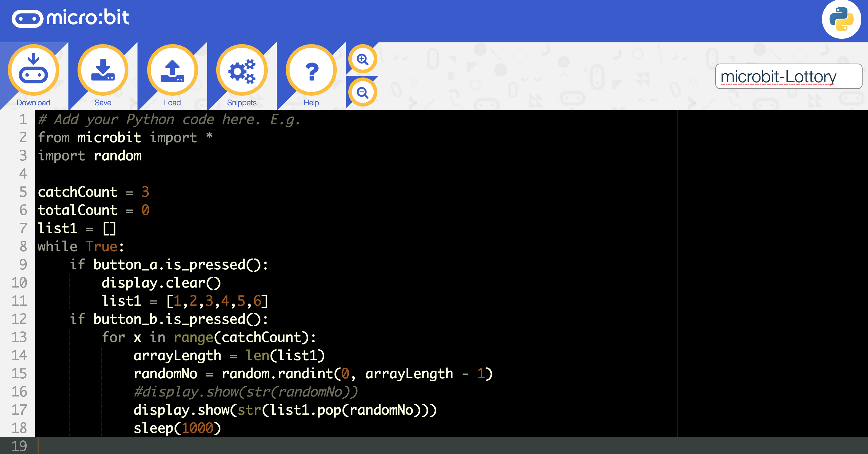Screen dimensions: 868x454
Task: Edit the microbit-Lottory script name field
Action: 788,77
